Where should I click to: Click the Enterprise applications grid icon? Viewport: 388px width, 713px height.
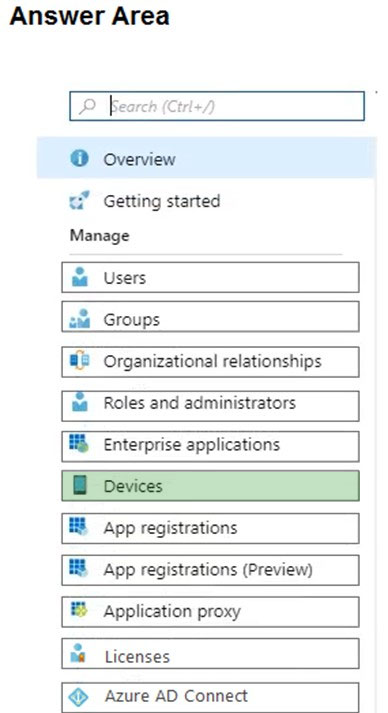(79, 443)
